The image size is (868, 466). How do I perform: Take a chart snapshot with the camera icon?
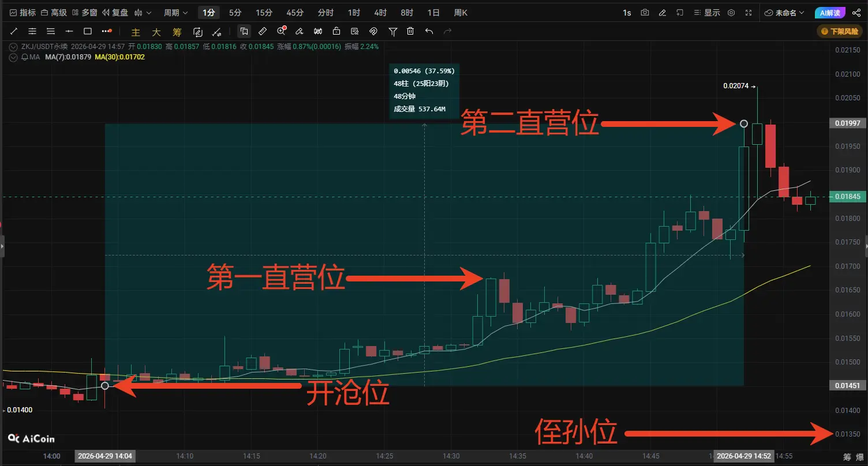click(x=645, y=13)
